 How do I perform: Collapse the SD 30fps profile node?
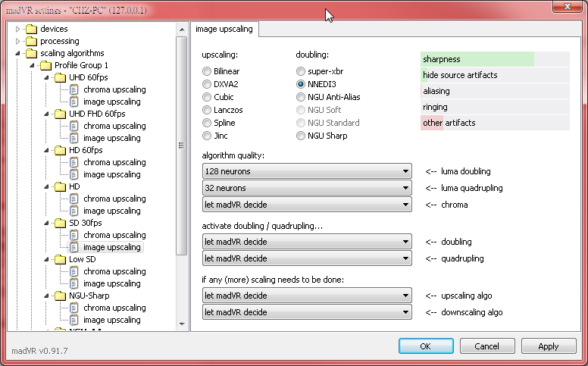click(46, 223)
